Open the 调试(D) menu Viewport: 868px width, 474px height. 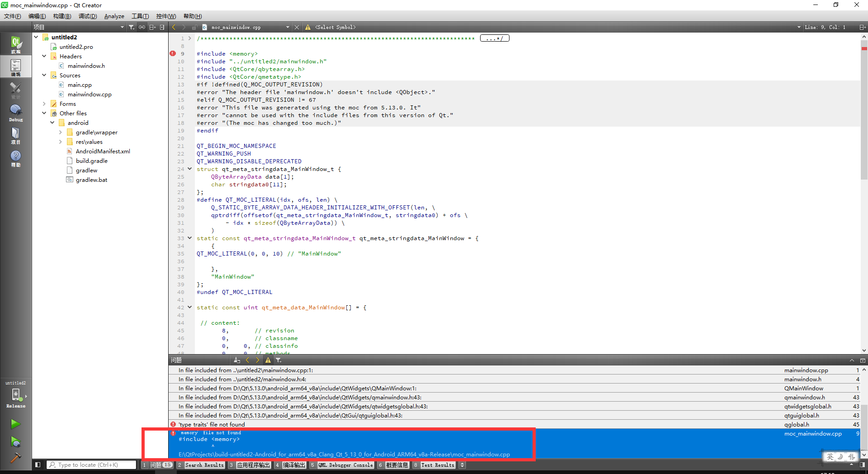pyautogui.click(x=88, y=16)
